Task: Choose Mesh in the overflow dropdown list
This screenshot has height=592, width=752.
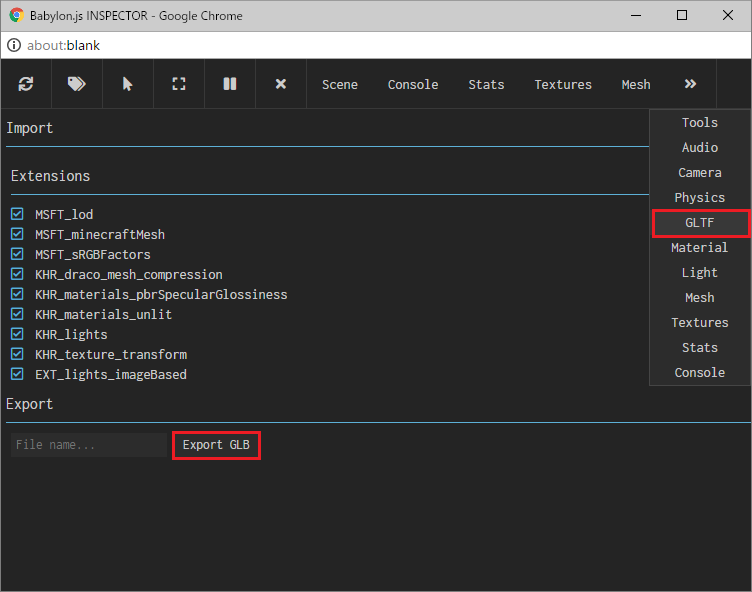Action: 700,297
